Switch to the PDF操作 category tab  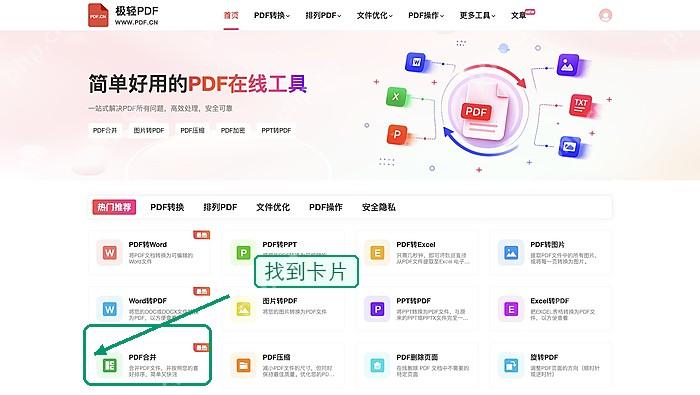[326, 207]
